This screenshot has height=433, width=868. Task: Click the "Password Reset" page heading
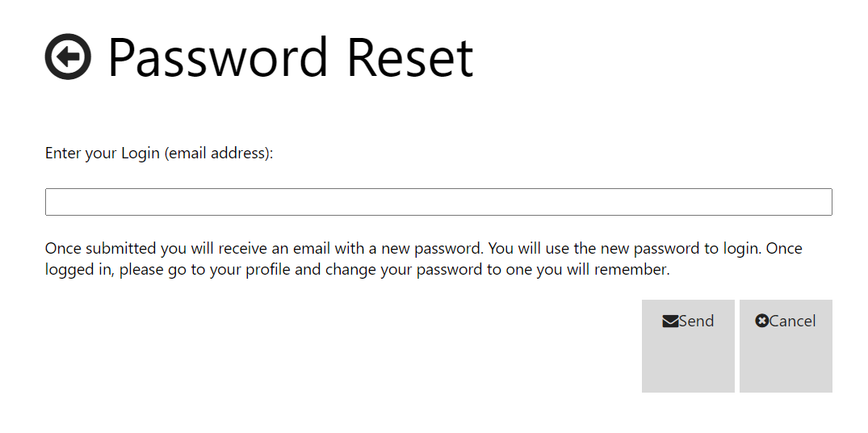[290, 57]
